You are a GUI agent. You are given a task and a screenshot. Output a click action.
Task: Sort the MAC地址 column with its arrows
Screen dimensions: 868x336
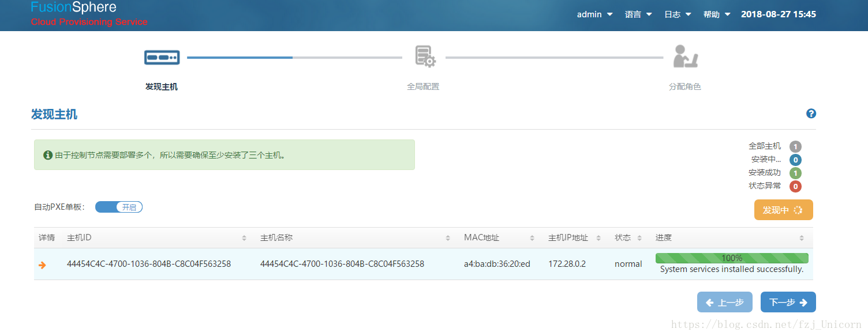click(x=532, y=237)
